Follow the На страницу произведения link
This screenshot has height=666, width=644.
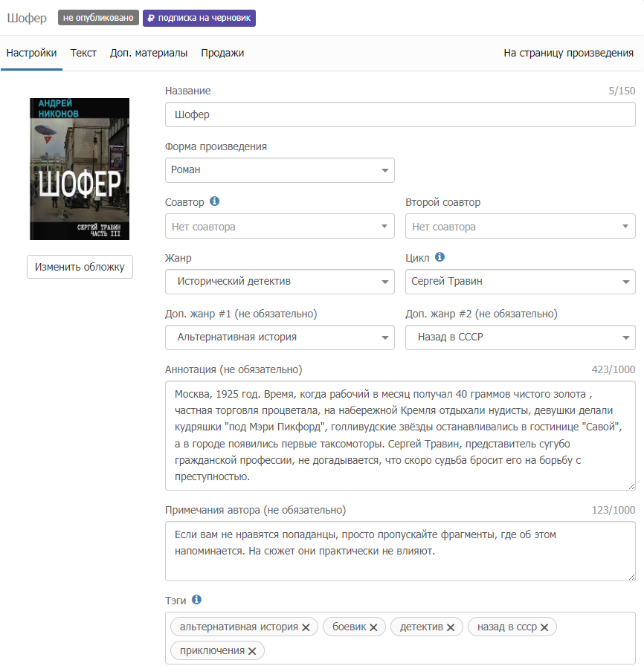(x=568, y=53)
